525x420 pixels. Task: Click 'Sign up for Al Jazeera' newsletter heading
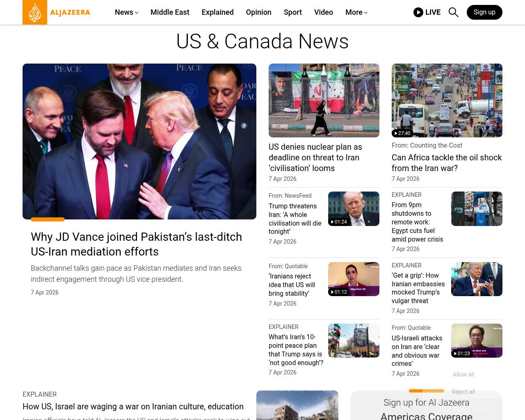427,403
